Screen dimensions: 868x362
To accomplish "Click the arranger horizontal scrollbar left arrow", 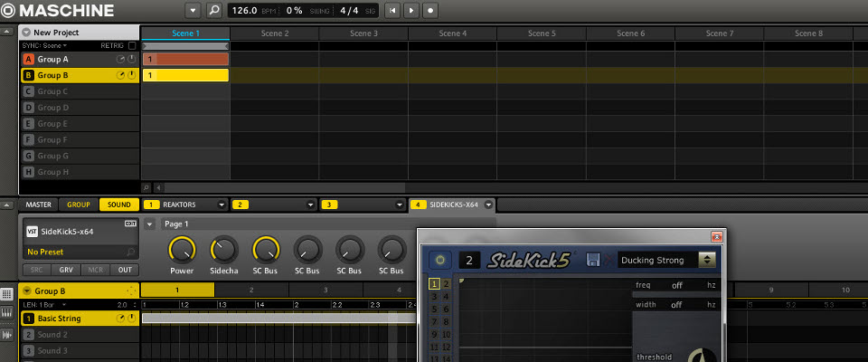I will pos(159,188).
